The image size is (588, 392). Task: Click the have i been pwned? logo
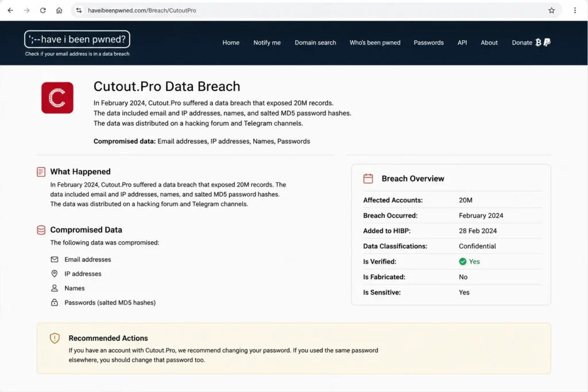(x=78, y=39)
